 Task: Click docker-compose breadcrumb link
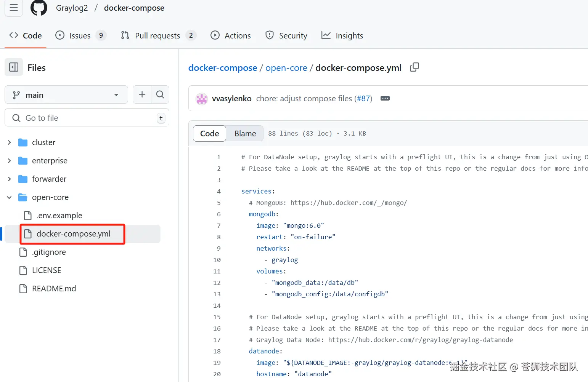click(x=223, y=68)
